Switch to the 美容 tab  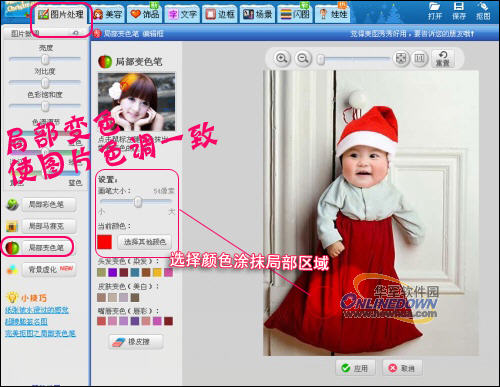click(108, 14)
